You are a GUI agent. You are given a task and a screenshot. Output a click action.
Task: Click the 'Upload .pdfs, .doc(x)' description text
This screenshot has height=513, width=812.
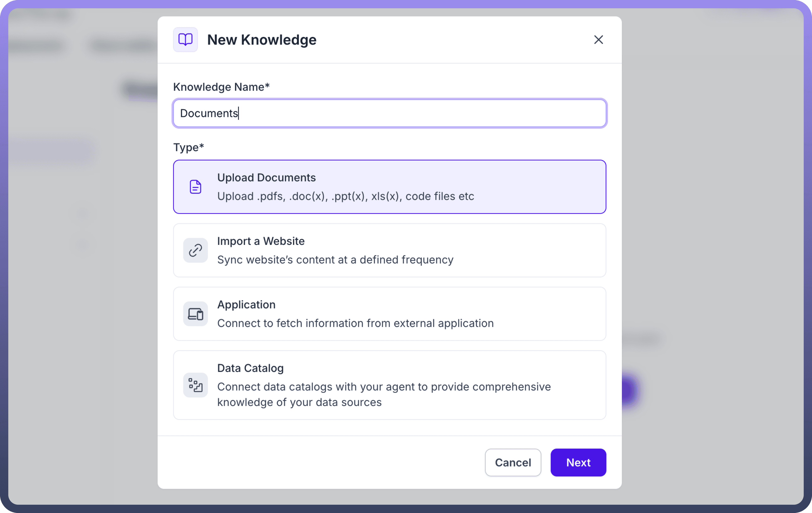point(345,196)
